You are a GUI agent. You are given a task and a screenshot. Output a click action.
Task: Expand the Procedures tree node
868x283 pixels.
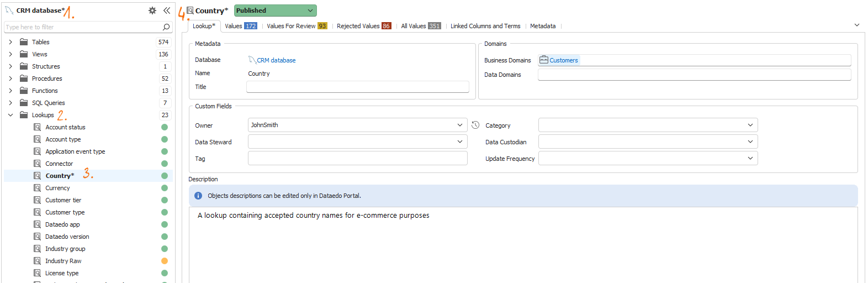pyautogui.click(x=10, y=78)
